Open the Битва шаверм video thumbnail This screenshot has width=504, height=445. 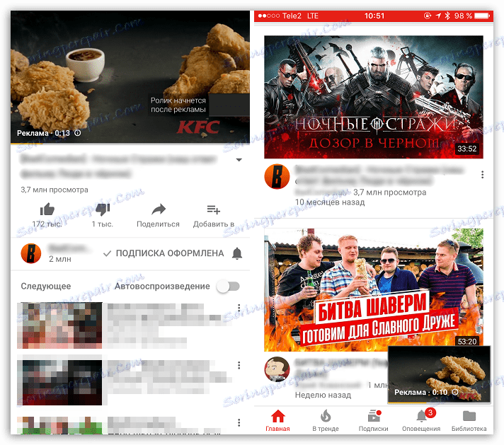(374, 290)
